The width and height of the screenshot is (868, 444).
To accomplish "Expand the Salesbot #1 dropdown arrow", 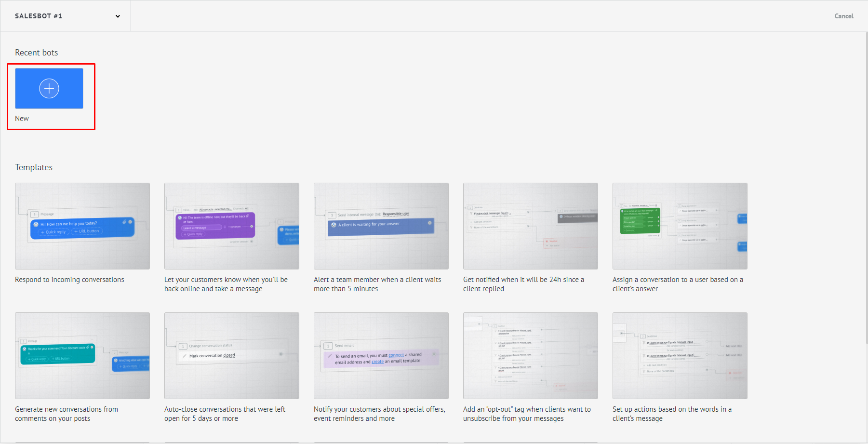I will point(118,16).
